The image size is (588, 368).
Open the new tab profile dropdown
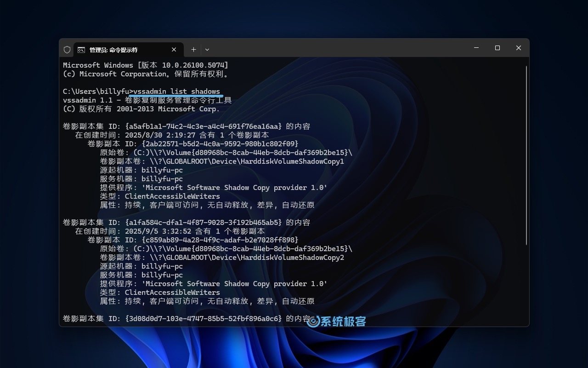(207, 50)
